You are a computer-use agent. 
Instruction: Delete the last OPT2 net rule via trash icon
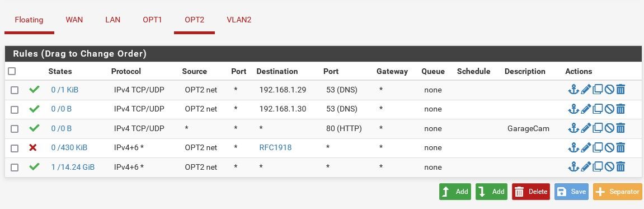pyautogui.click(x=621, y=167)
